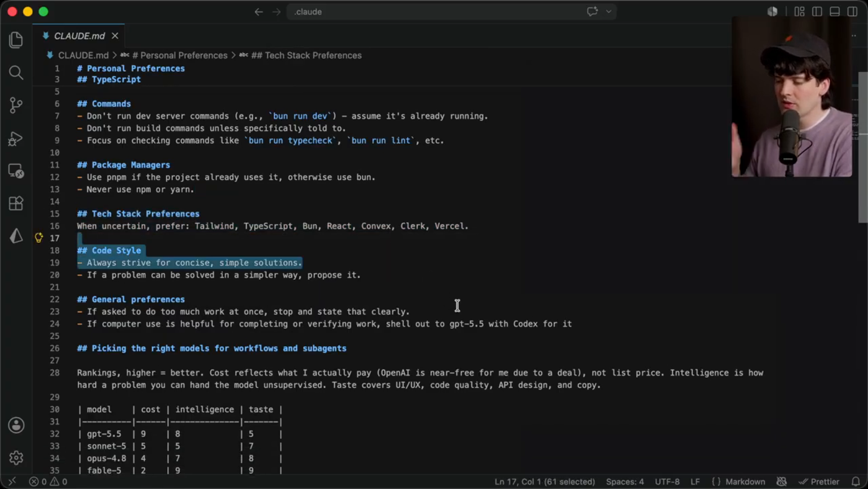Screen dimensions: 868x489
Task: Open the Markdown language mode selector
Action: 738,482
